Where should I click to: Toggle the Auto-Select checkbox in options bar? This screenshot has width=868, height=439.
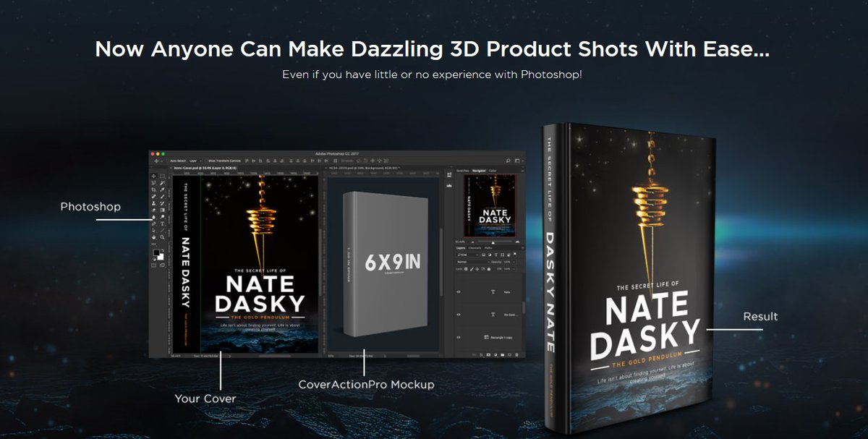click(x=169, y=161)
